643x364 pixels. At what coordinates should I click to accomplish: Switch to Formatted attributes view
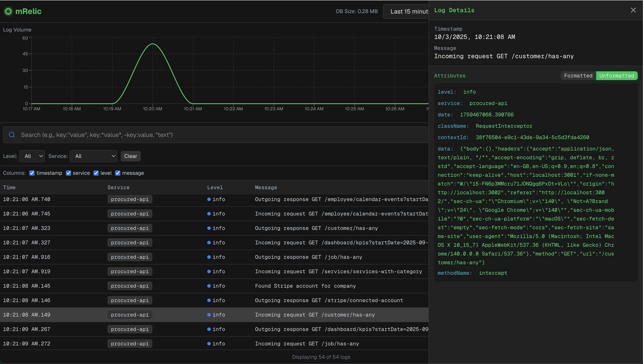click(578, 76)
